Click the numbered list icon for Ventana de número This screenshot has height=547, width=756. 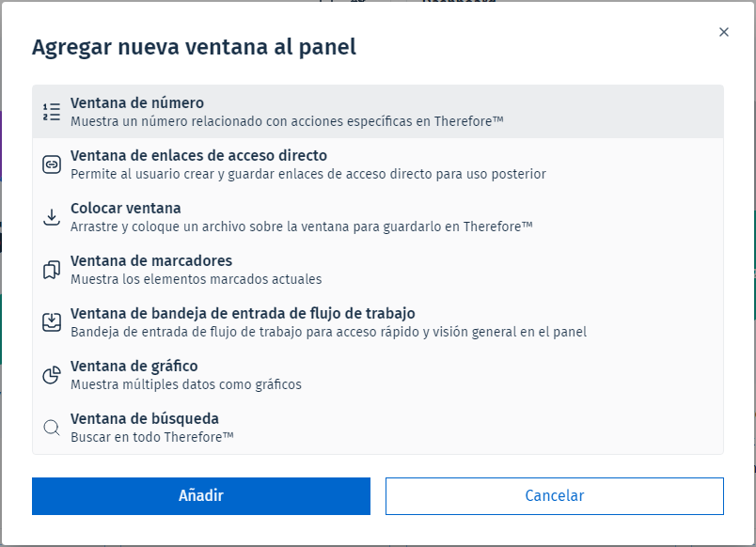[x=52, y=112]
